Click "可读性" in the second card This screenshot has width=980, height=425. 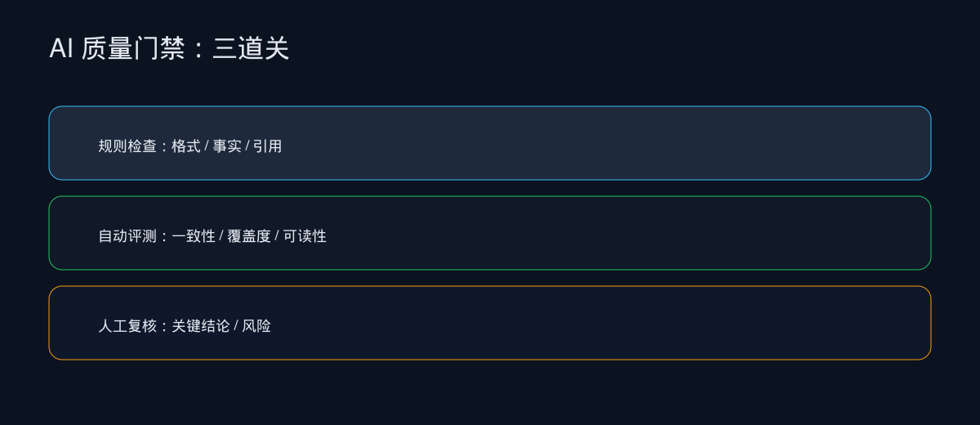point(305,236)
